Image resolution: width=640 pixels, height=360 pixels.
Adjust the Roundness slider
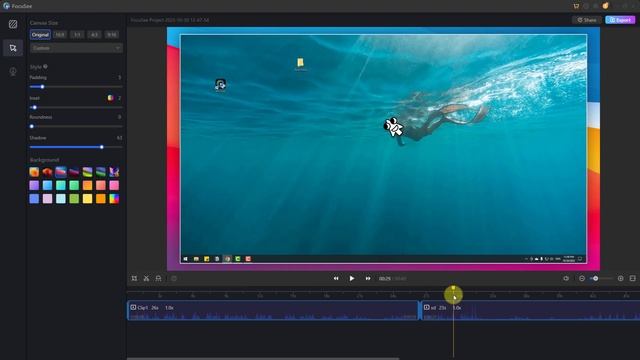tap(76, 127)
